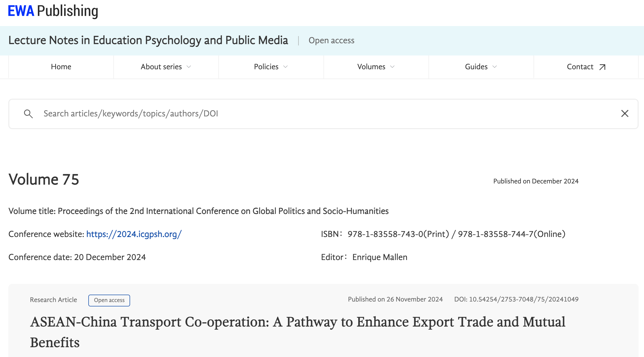Visit the 2024.icgpsh.org conference website link
The image size is (644, 357).
134,234
